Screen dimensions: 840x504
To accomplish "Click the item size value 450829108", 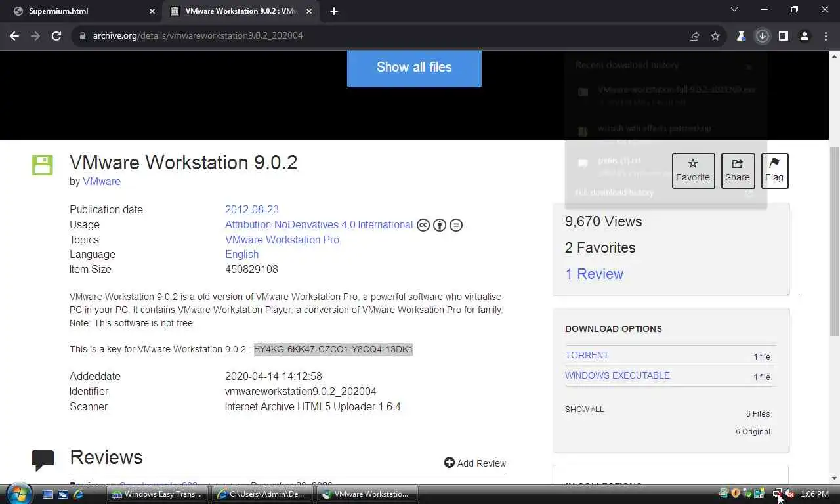I will click(251, 269).
